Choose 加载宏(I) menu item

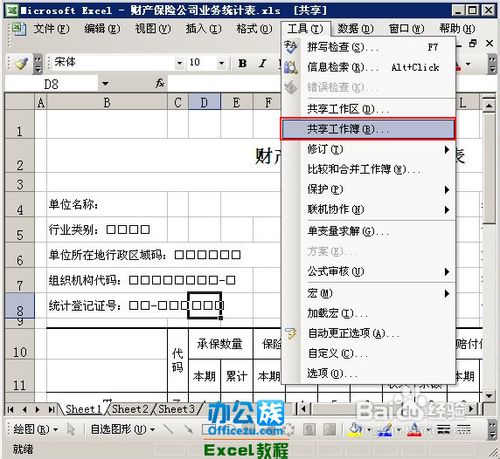click(x=368, y=313)
